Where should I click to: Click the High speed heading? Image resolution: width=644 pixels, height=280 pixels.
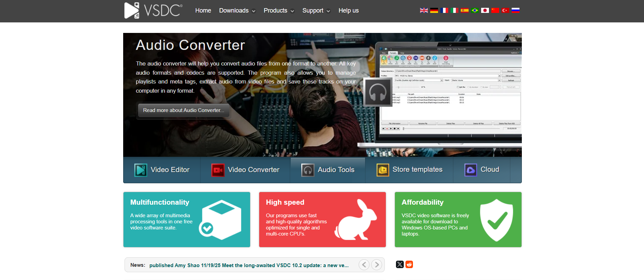coord(285,202)
